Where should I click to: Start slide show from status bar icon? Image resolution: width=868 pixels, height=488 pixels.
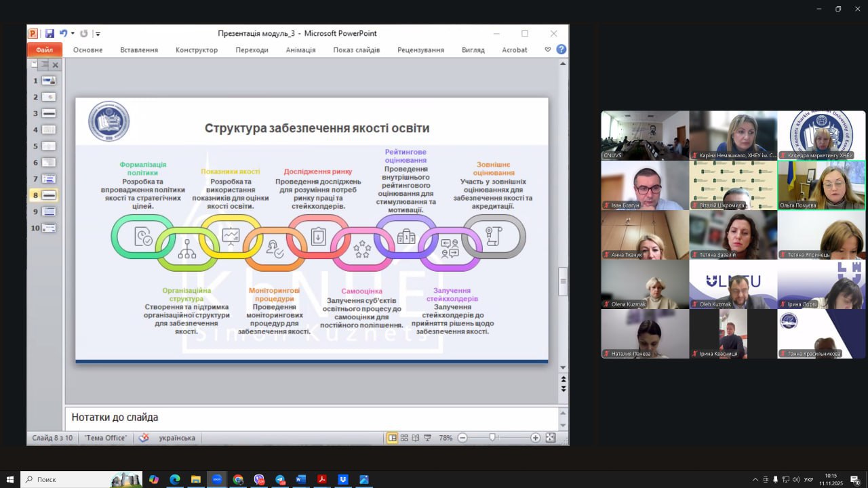(x=427, y=438)
